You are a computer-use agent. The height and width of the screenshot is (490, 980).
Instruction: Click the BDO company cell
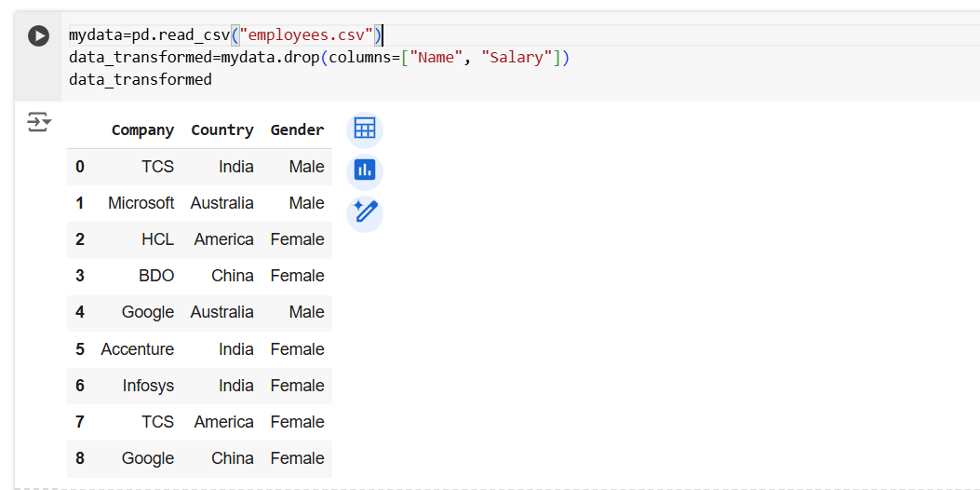coord(156,276)
